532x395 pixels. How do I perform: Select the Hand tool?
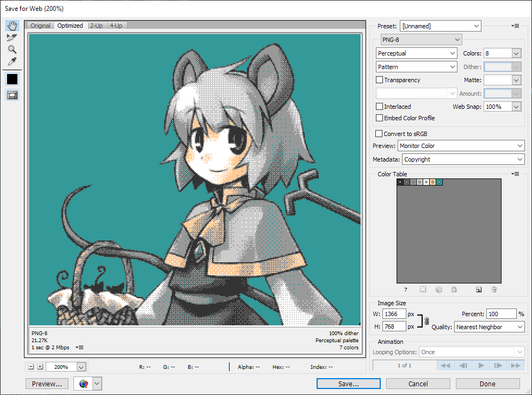[x=12, y=26]
